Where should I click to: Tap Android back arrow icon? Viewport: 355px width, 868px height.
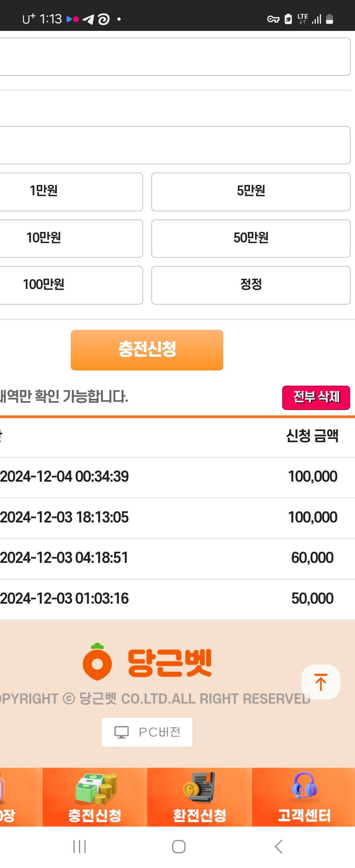[x=278, y=846]
